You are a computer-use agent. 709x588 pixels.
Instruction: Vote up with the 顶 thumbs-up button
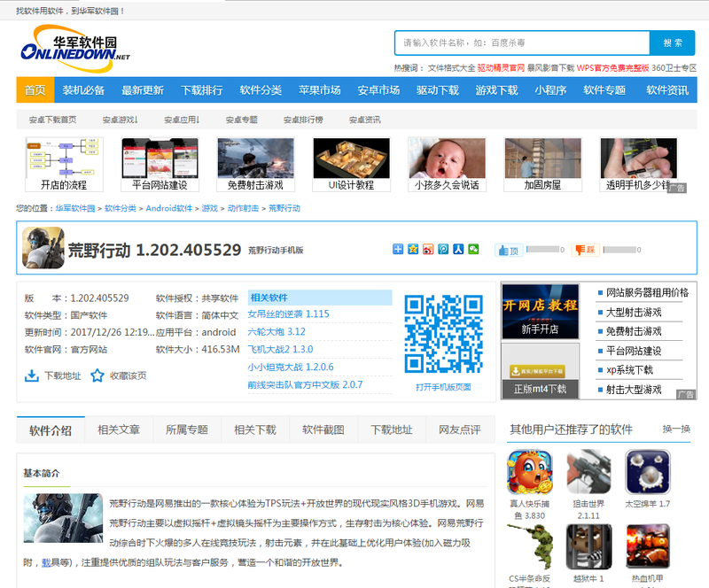click(509, 250)
